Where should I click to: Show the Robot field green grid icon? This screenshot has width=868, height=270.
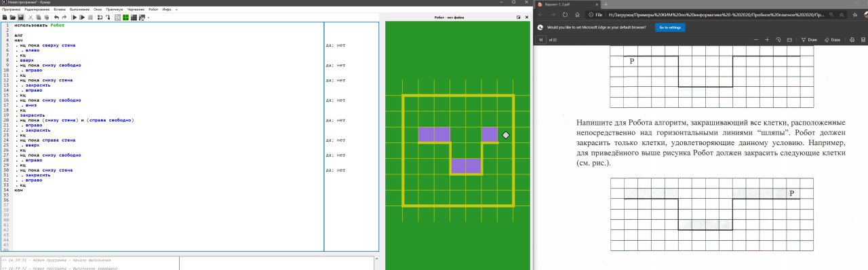[125, 17]
